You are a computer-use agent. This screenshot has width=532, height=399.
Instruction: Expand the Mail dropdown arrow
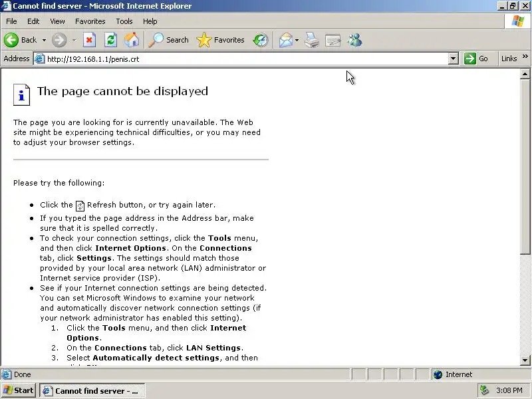297,40
